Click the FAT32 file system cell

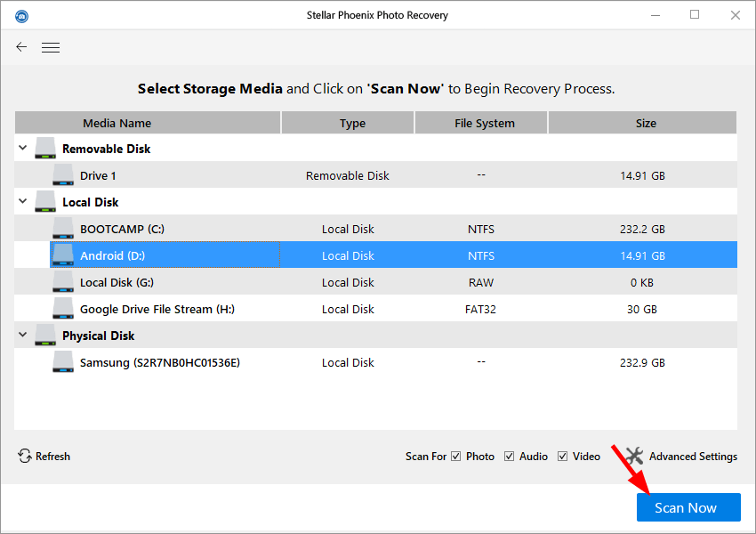[480, 309]
